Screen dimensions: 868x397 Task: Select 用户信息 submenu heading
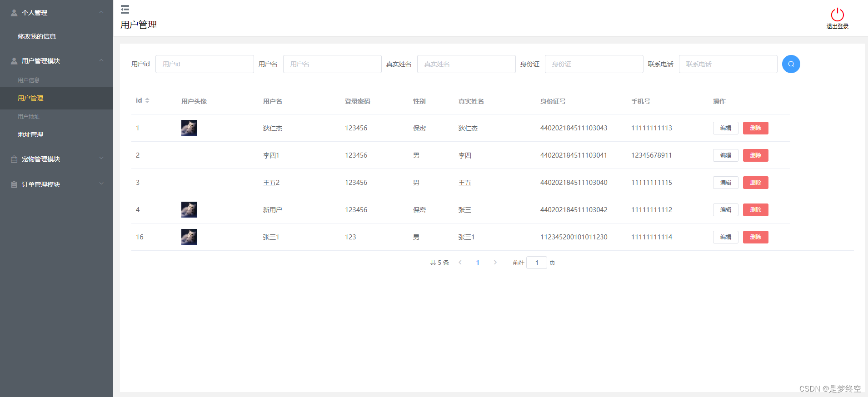(x=29, y=80)
